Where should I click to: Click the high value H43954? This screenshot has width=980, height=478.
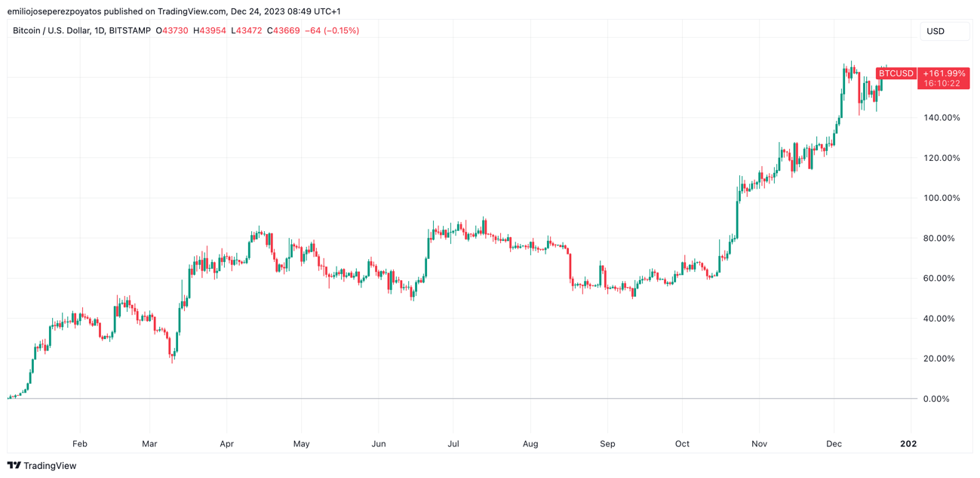click(x=210, y=31)
